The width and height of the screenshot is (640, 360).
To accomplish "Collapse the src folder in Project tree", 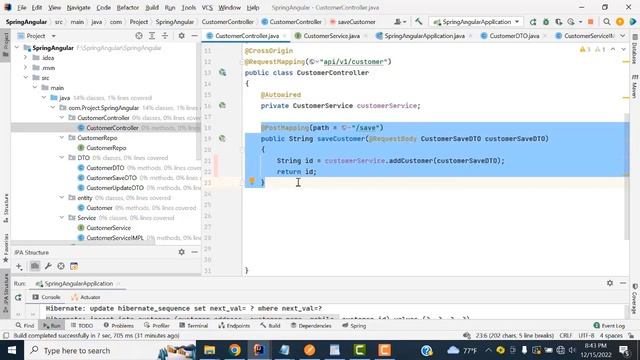I will 25,78.
